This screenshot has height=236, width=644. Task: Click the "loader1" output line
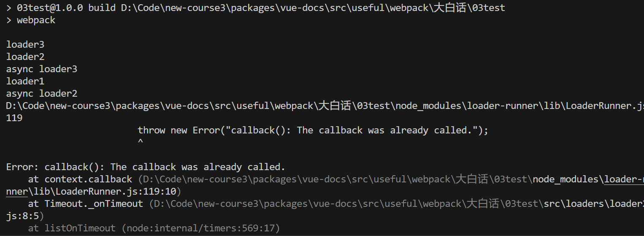25,81
